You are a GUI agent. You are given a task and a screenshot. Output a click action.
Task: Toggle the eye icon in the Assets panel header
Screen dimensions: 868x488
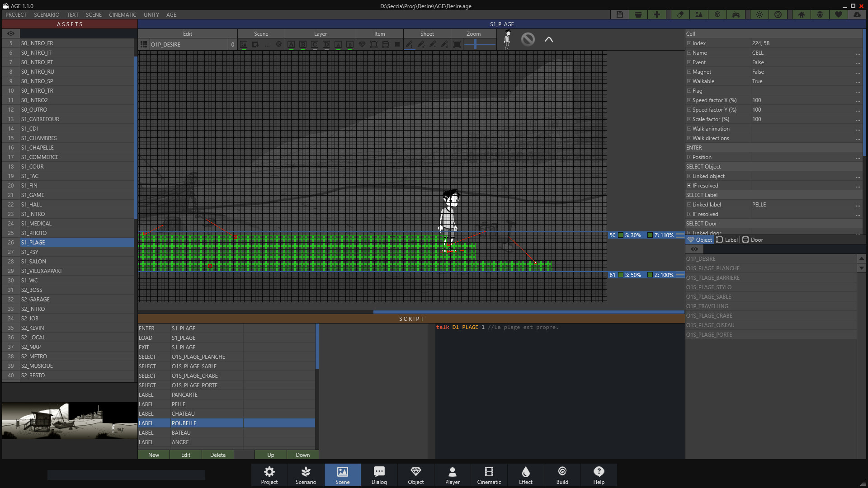[x=11, y=33]
